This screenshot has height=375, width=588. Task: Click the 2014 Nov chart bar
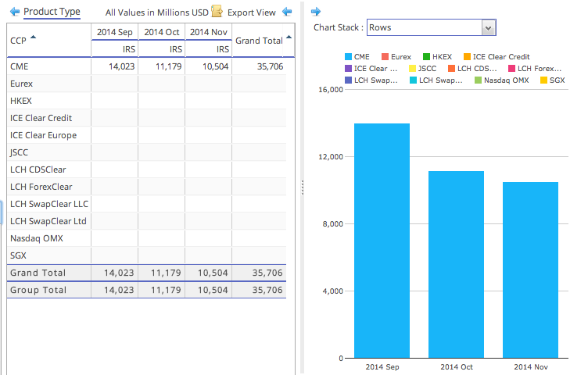click(530, 270)
